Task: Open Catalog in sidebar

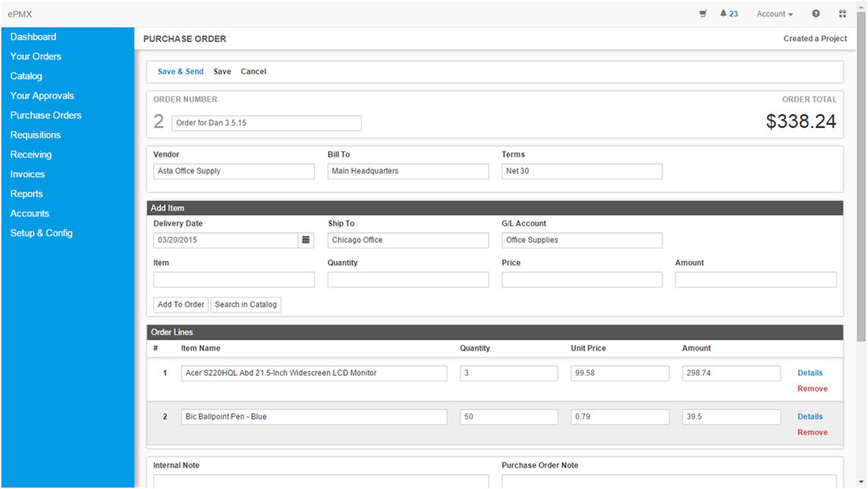Action: click(x=26, y=77)
